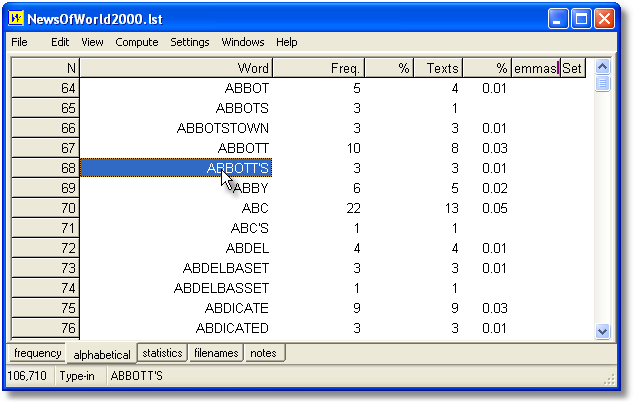Click the Texts column header
The image size is (635, 405).
pyautogui.click(x=438, y=68)
